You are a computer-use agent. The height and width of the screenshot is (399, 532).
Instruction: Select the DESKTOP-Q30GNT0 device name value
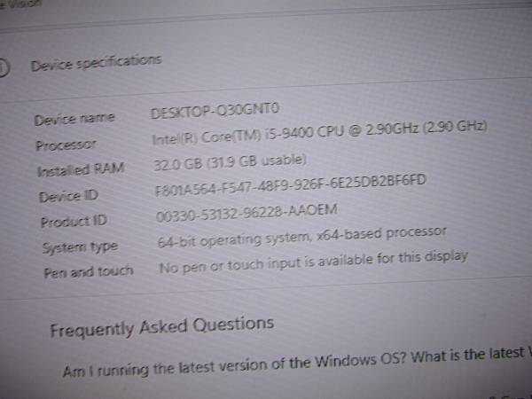[215, 110]
